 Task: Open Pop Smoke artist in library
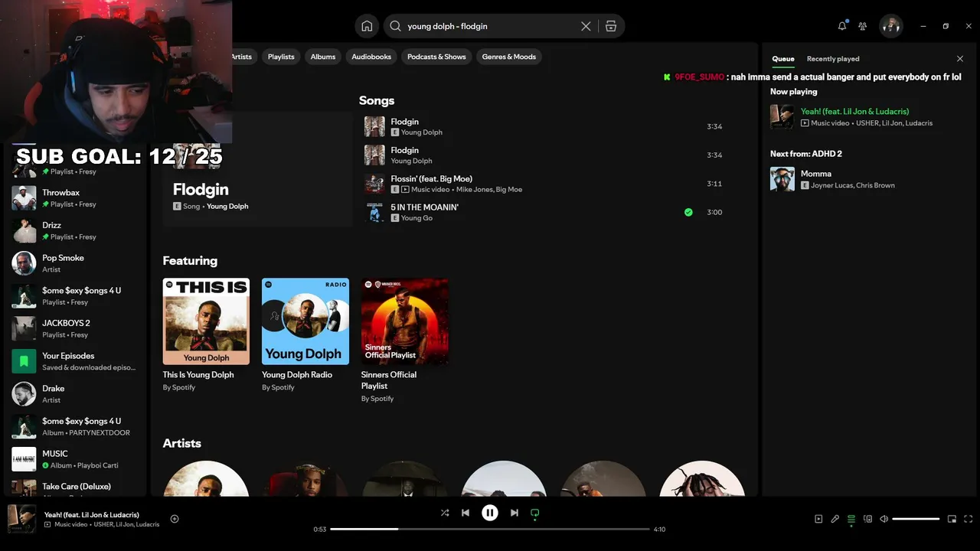[x=74, y=263]
